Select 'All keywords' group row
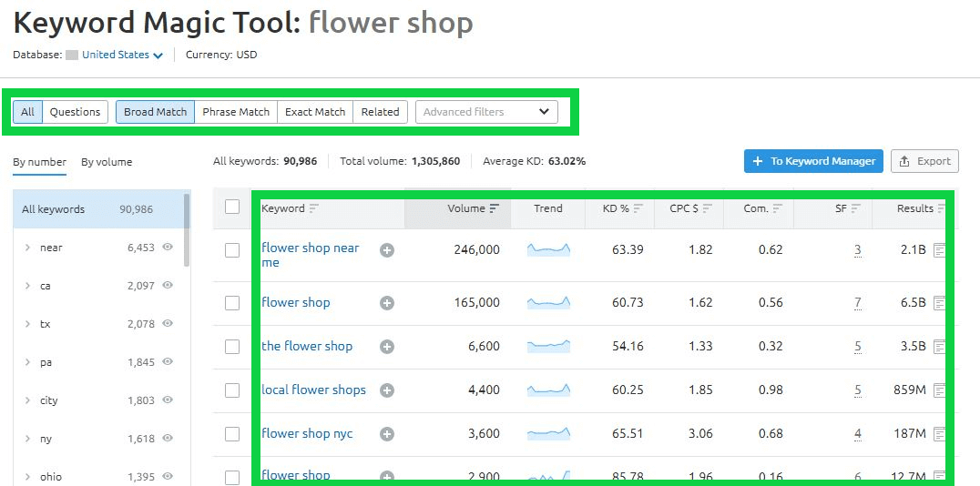The image size is (980, 486). (x=98, y=209)
